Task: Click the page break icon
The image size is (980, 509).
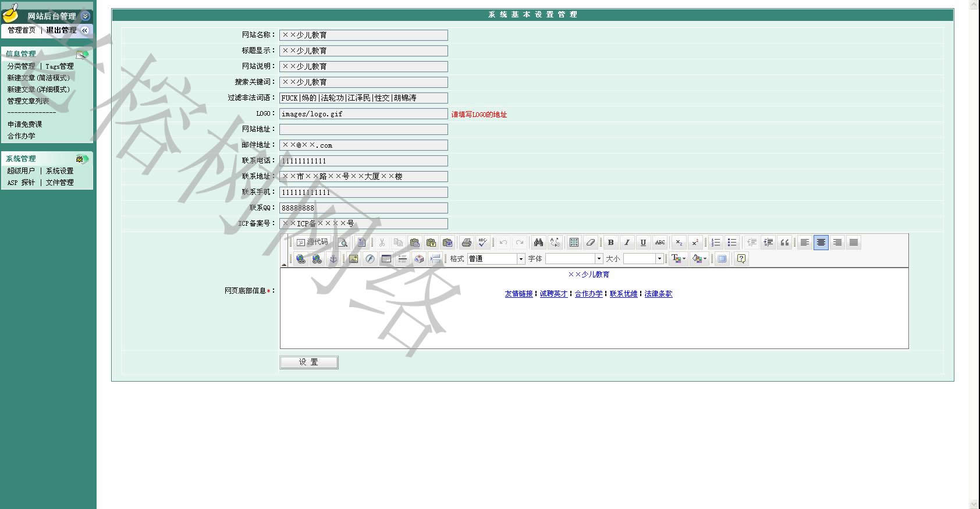Action: click(435, 259)
